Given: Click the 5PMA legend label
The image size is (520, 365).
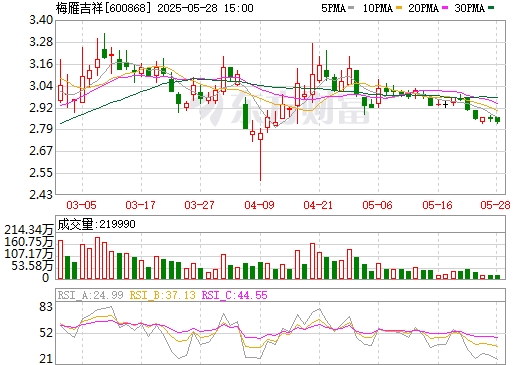Looking at the screenshot, I should tap(333, 8).
